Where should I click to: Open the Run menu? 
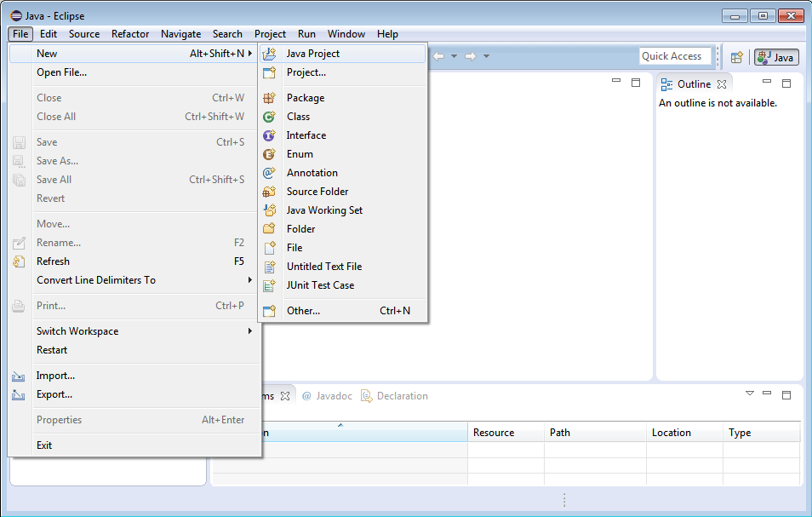(x=306, y=34)
